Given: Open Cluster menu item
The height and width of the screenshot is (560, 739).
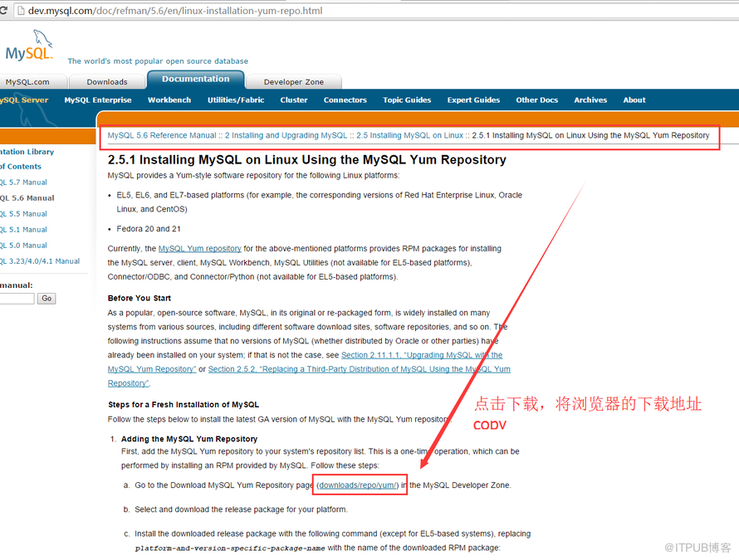Looking at the screenshot, I should click(294, 100).
